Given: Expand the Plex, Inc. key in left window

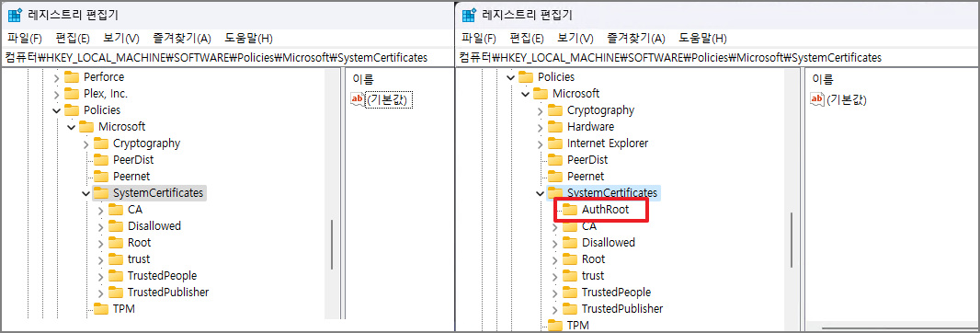Looking at the screenshot, I should tap(57, 94).
